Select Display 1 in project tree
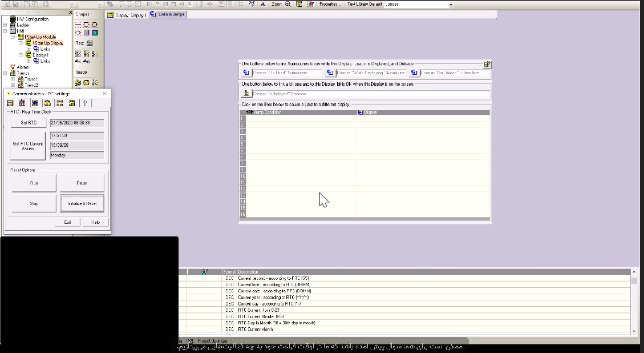This screenshot has height=353, width=644. pos(40,55)
